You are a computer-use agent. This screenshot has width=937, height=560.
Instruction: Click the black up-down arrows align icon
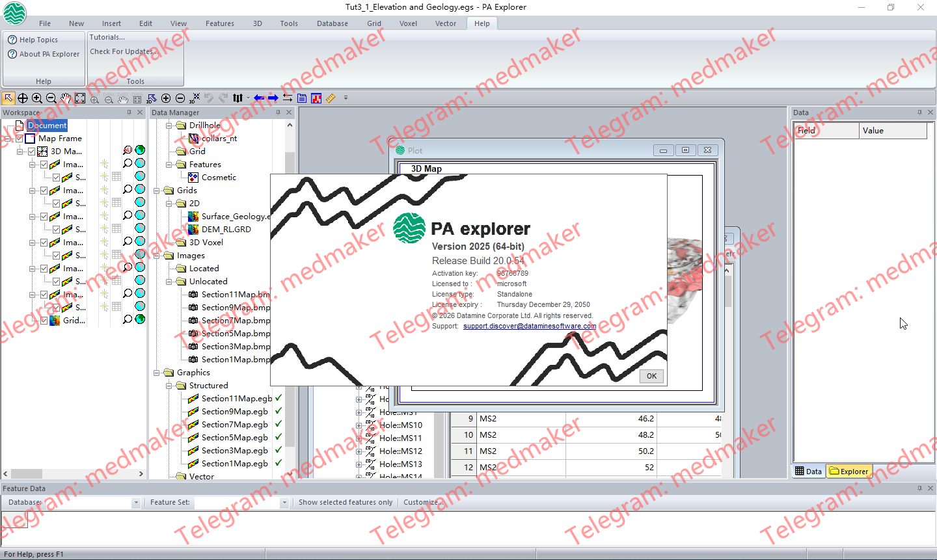[238, 98]
